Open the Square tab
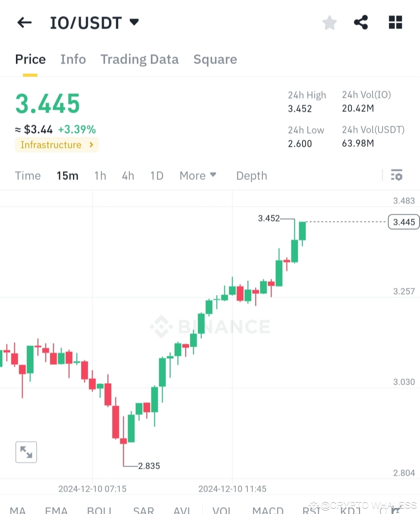 pos(215,59)
